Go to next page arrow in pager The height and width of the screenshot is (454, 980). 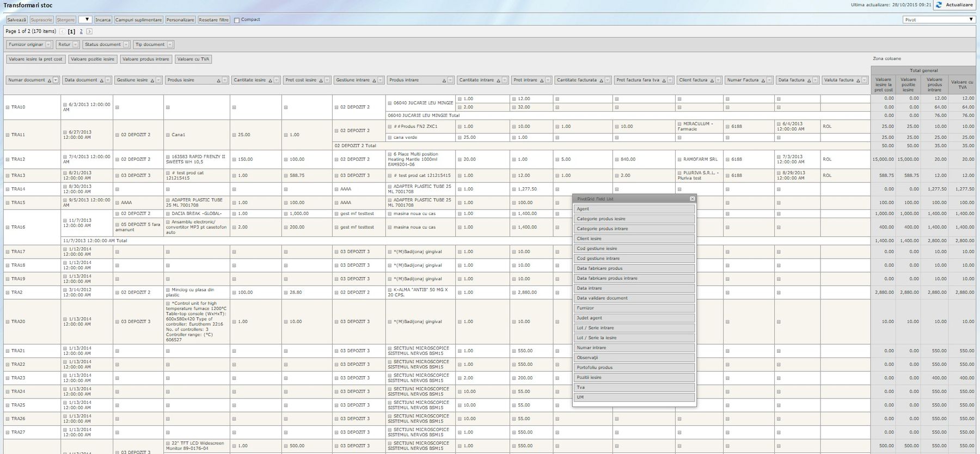[89, 32]
